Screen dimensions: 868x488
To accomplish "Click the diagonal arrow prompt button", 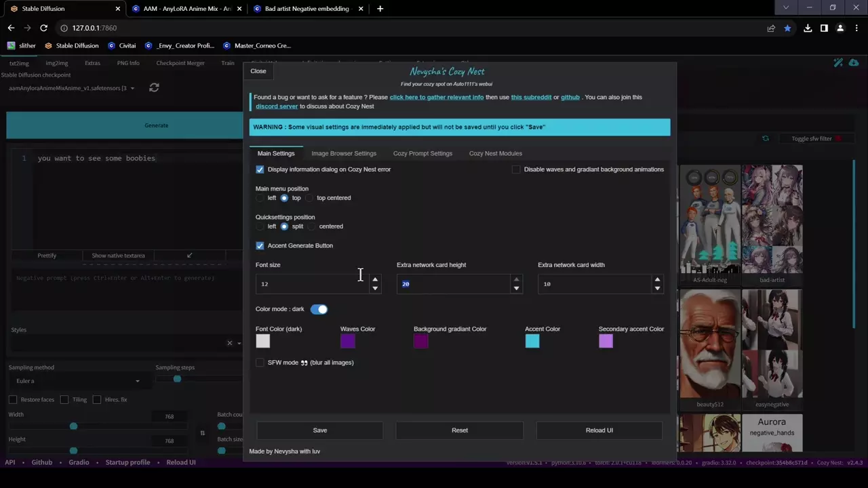I will [189, 256].
